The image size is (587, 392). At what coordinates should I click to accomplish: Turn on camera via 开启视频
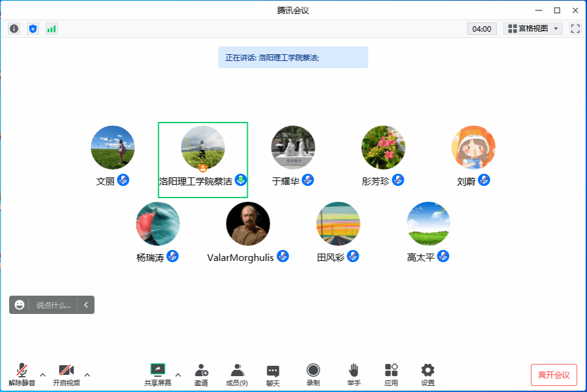pyautogui.click(x=66, y=374)
